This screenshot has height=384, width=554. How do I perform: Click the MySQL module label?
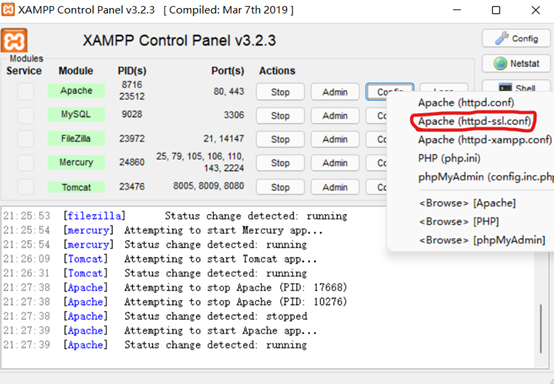click(x=76, y=114)
